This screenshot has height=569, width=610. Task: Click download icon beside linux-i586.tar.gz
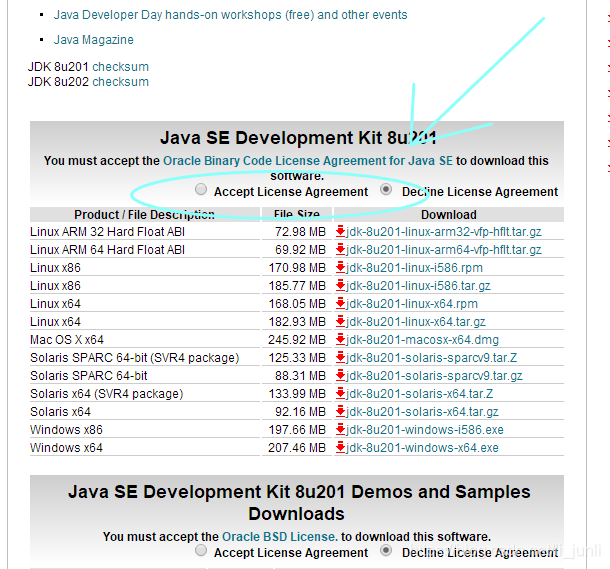(x=340, y=285)
